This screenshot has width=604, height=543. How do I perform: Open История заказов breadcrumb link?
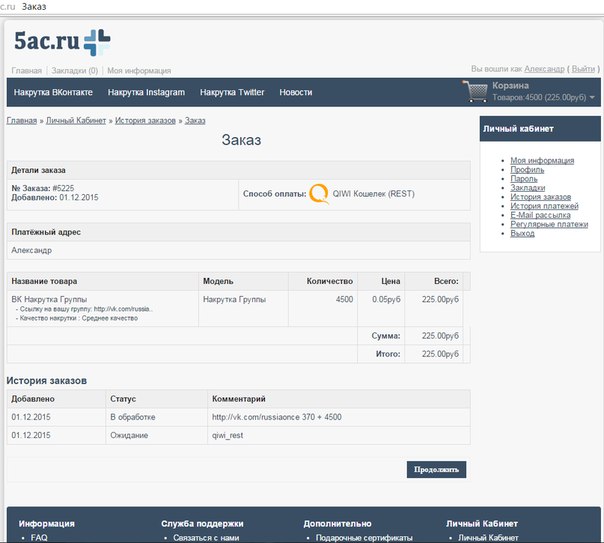click(145, 121)
